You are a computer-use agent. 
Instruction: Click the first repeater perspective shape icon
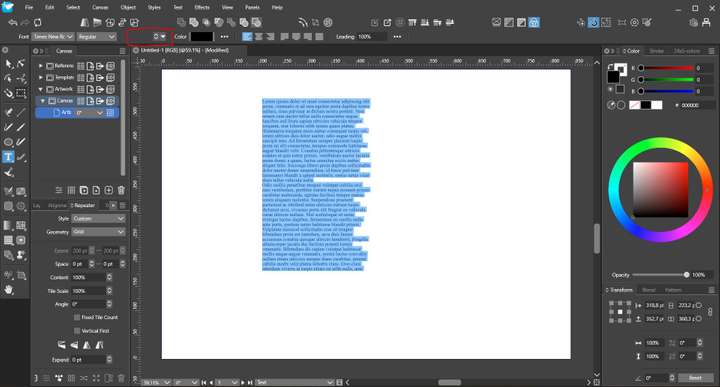pyautogui.click(x=61, y=345)
